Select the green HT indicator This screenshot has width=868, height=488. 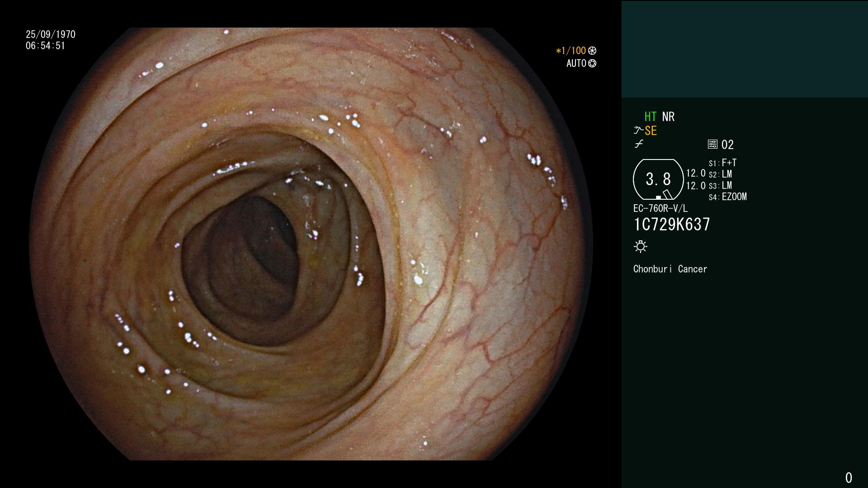click(651, 117)
